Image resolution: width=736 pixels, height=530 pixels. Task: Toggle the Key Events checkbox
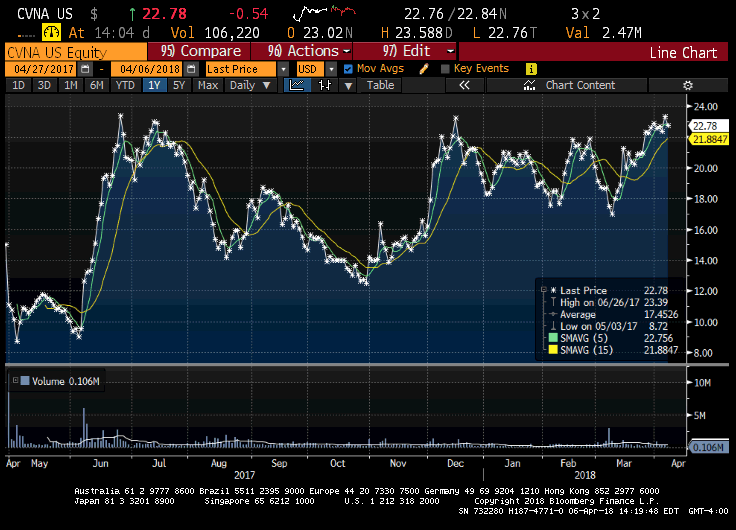tap(445, 69)
